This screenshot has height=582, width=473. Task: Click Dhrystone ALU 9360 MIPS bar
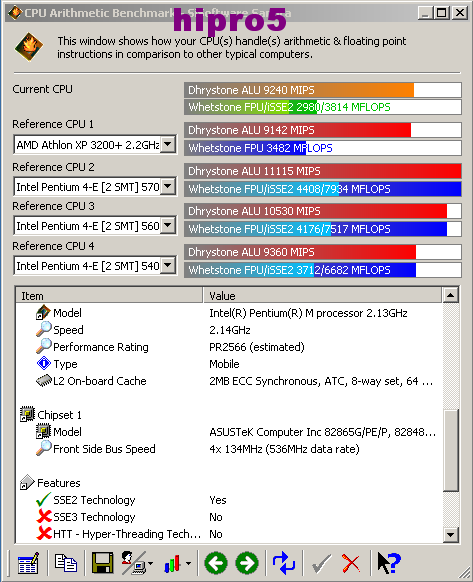323,252
